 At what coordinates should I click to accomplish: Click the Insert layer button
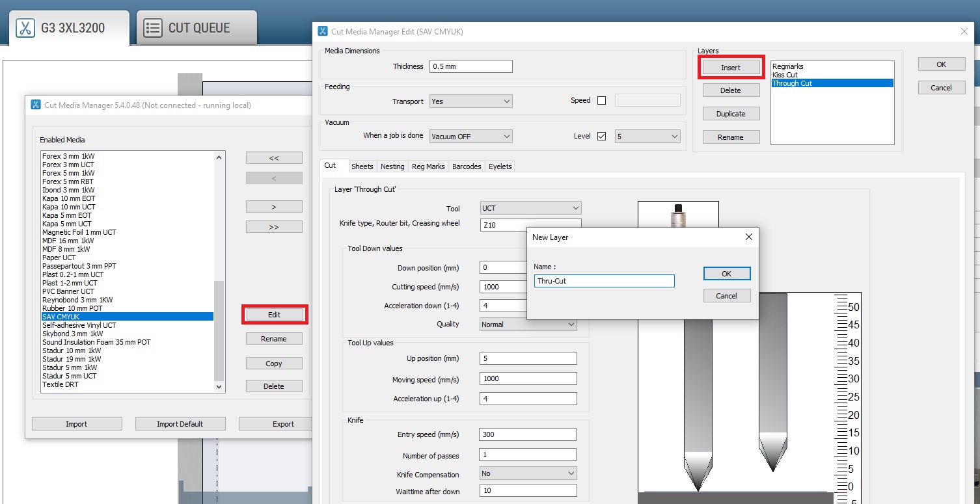(731, 68)
